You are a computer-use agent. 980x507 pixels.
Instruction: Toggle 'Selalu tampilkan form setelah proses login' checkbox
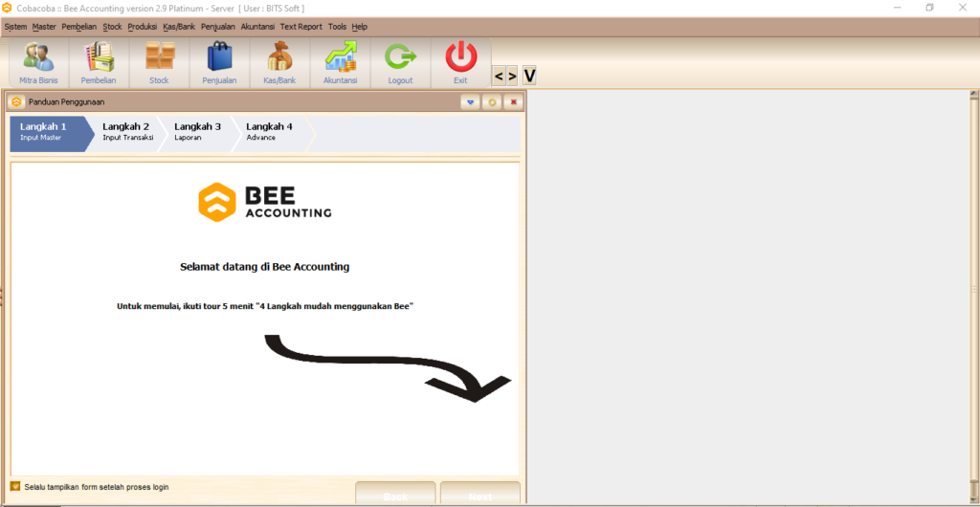tap(15, 486)
